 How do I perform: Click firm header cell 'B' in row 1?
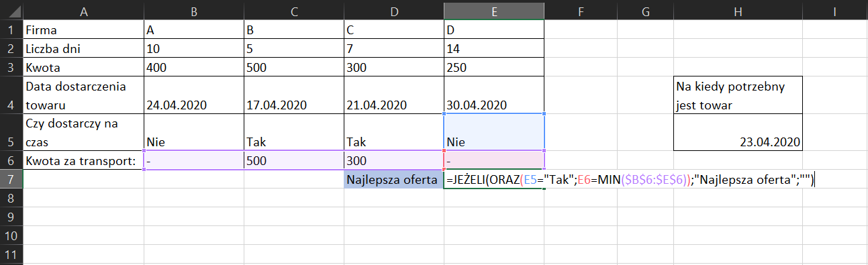(x=294, y=30)
